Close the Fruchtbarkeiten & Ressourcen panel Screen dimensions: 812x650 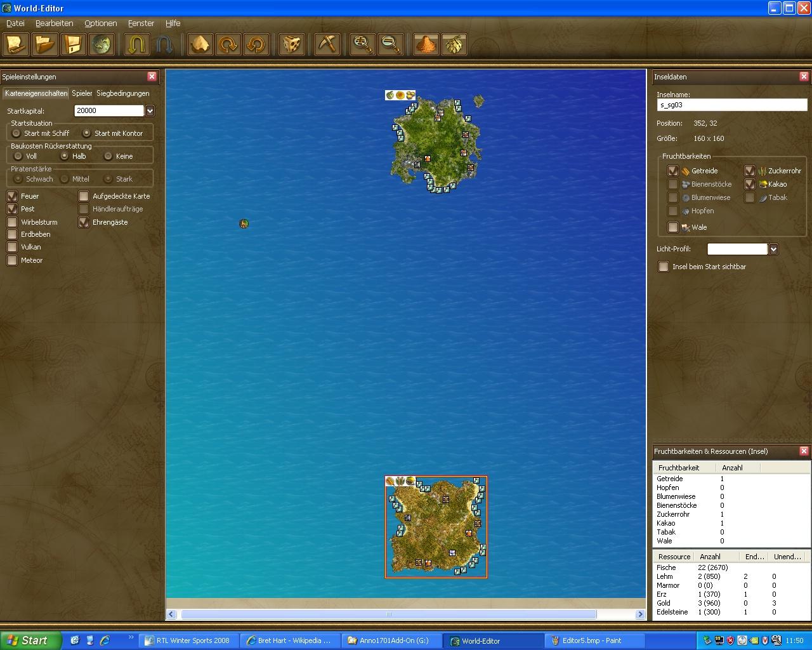804,451
